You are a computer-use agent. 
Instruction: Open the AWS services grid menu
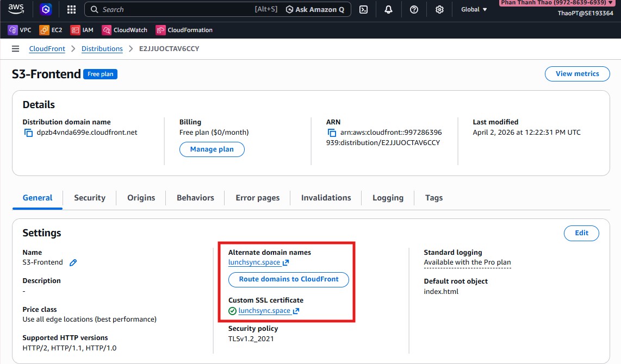71,10
